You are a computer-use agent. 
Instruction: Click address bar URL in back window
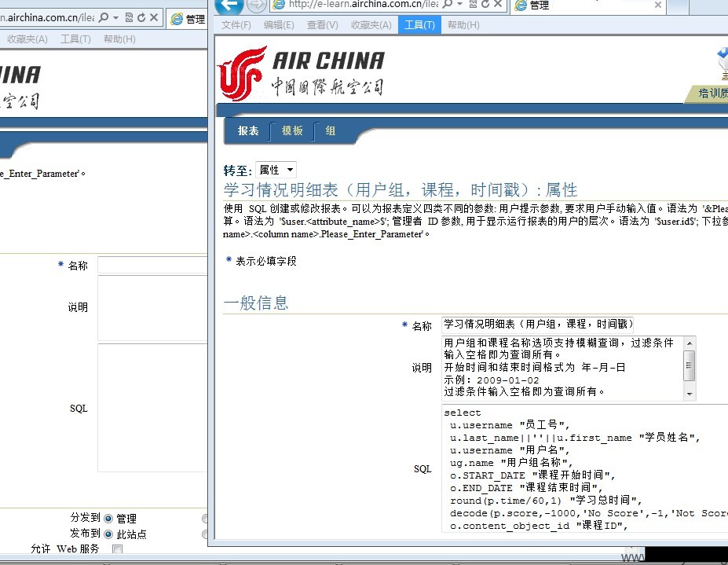[x=48, y=17]
